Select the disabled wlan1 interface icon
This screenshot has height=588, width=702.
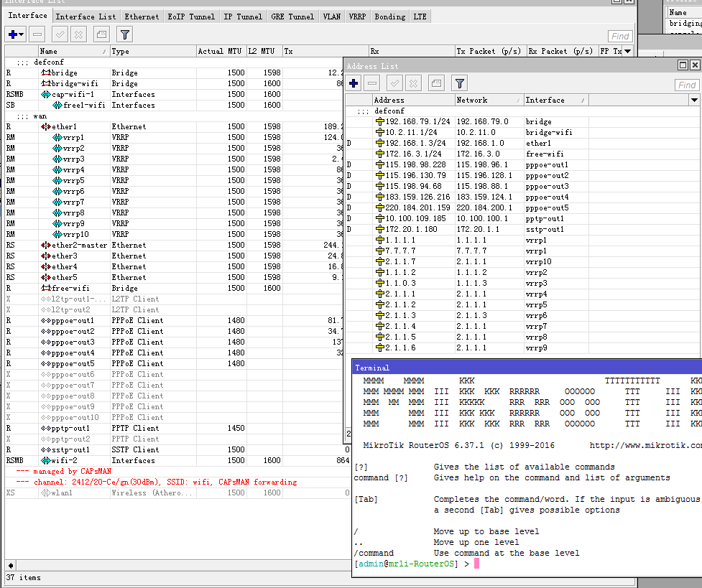(46, 493)
